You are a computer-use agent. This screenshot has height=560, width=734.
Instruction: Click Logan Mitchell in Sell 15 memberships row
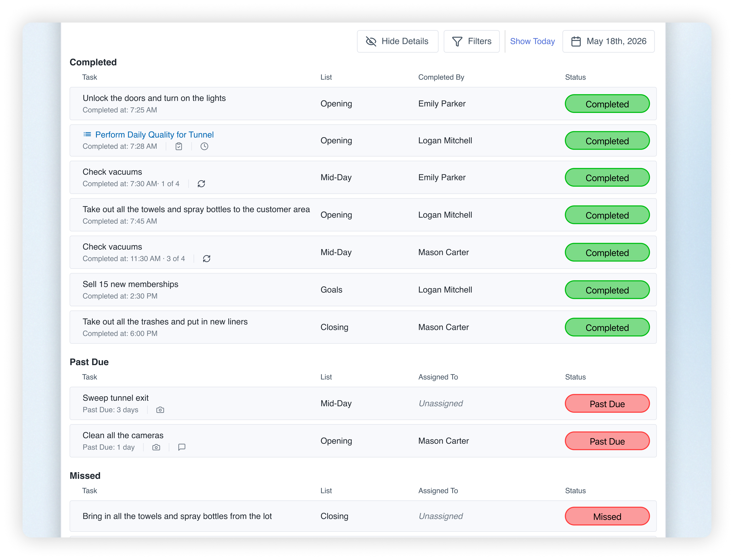(x=445, y=290)
